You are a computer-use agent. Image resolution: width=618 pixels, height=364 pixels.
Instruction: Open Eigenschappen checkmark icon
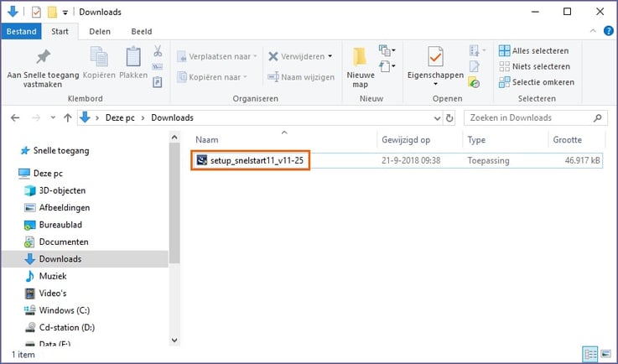(x=435, y=57)
